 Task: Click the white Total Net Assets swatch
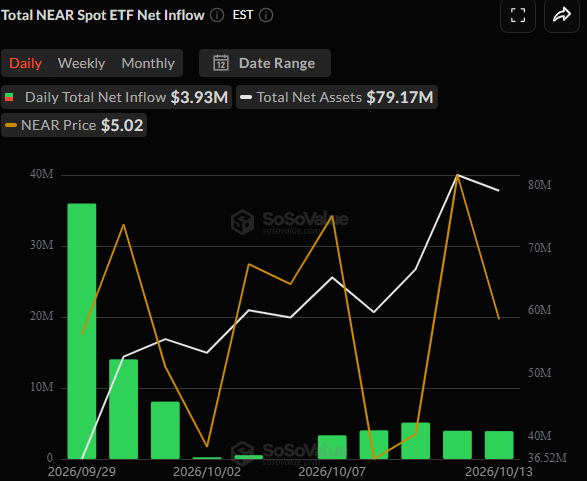[246, 97]
